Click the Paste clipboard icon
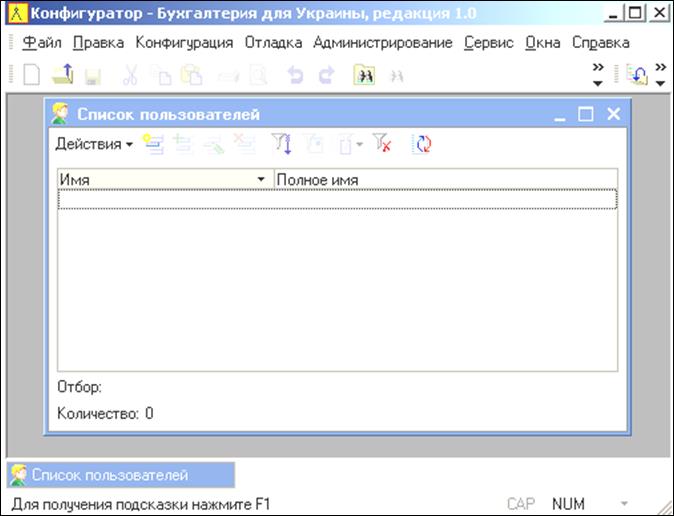Image resolution: width=674 pixels, height=516 pixels. click(x=192, y=75)
